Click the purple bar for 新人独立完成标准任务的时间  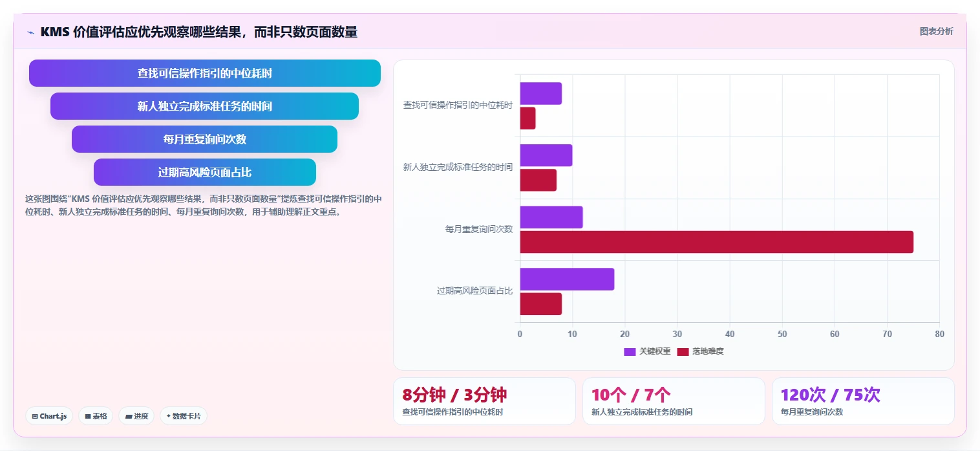(x=546, y=155)
